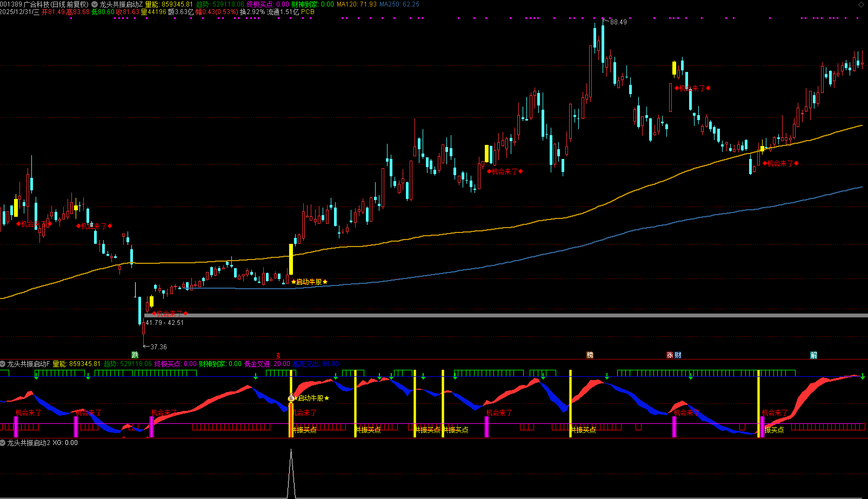Open the 龙头共振启动2 indicator dropdown arrow
The height and width of the screenshot is (499, 868).
click(3, 443)
